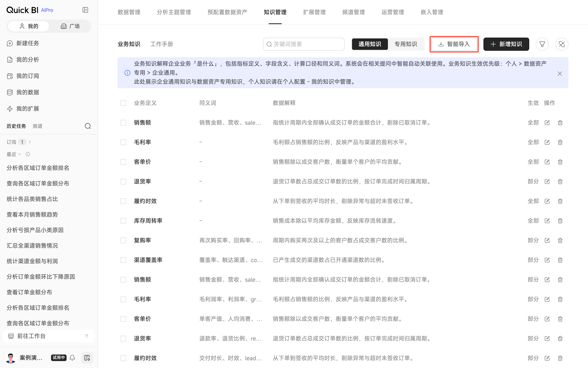Delete the 库存周转率 row

pos(560,221)
